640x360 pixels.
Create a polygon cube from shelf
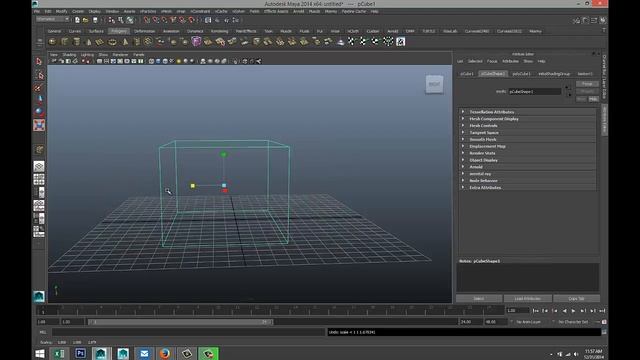(x=64, y=42)
